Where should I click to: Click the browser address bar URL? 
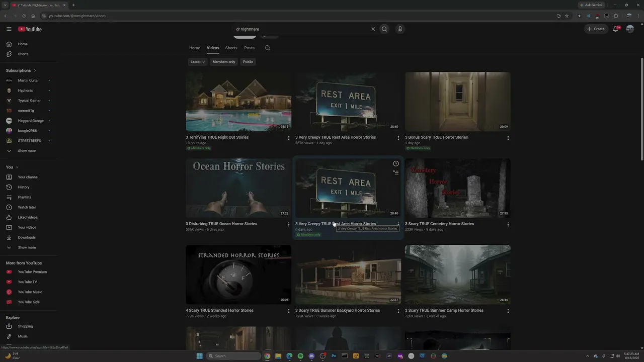pos(77,16)
